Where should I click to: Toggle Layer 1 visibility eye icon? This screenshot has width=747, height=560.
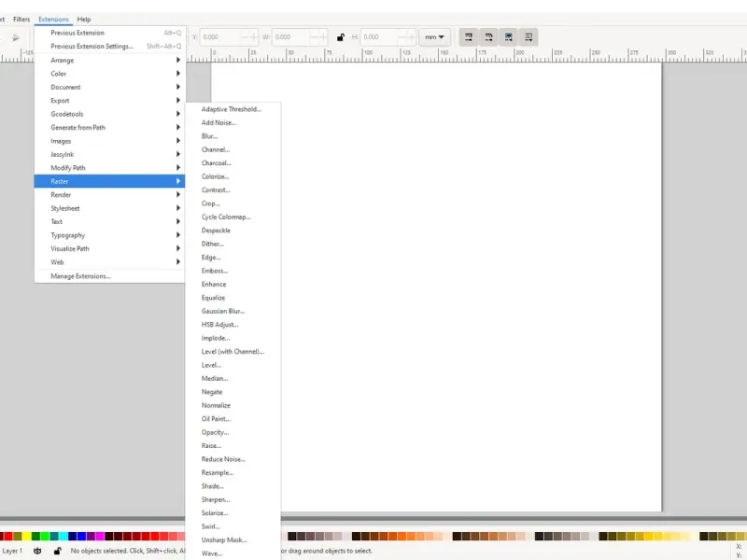37,551
